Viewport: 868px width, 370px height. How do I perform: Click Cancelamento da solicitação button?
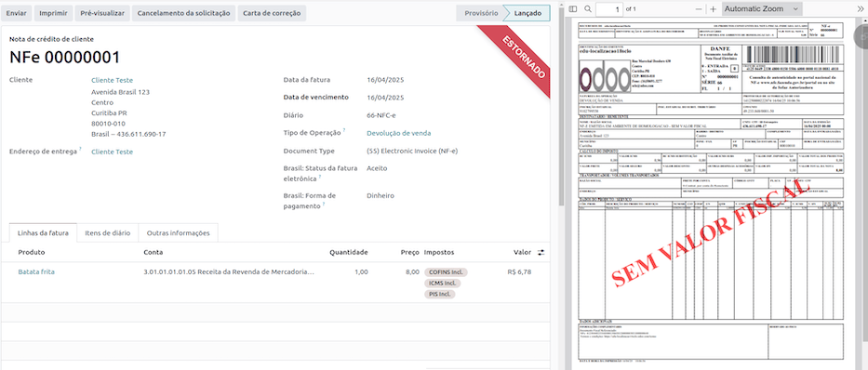coord(183,13)
